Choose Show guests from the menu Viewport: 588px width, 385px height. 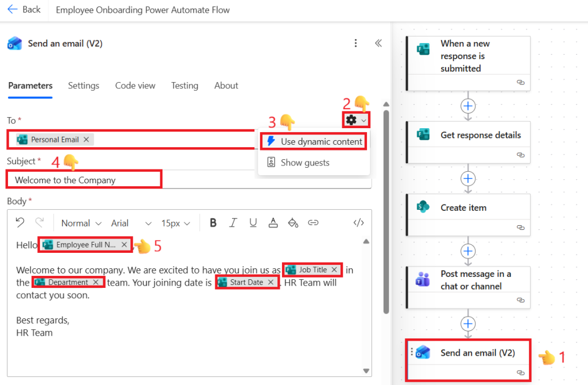(304, 163)
